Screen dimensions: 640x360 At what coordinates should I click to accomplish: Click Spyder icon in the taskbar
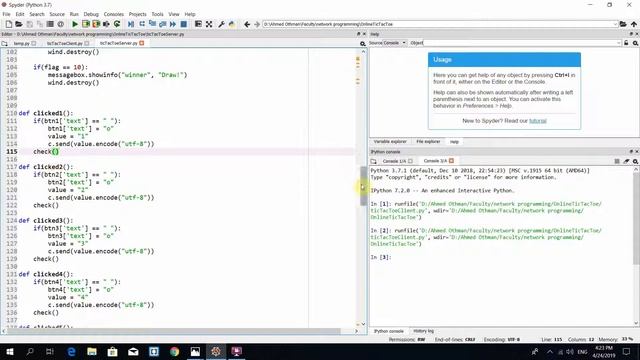pos(216,351)
